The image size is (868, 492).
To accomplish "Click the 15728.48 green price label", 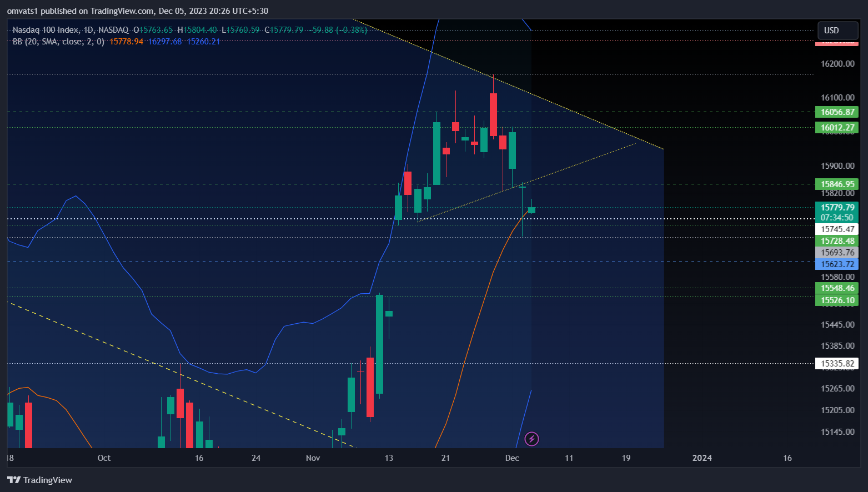I will click(x=837, y=241).
